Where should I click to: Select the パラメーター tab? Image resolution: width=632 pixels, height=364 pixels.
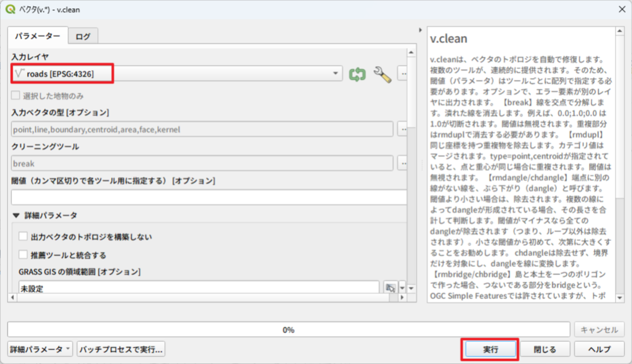point(37,37)
